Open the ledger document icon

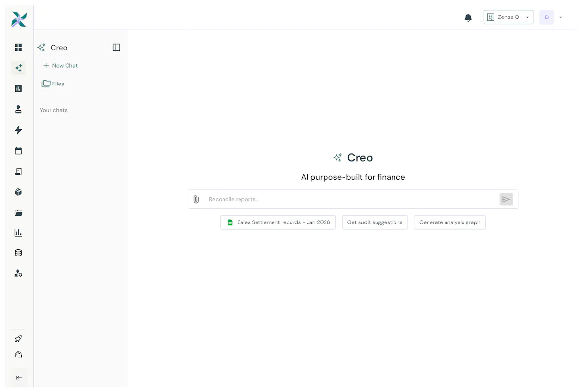18,171
